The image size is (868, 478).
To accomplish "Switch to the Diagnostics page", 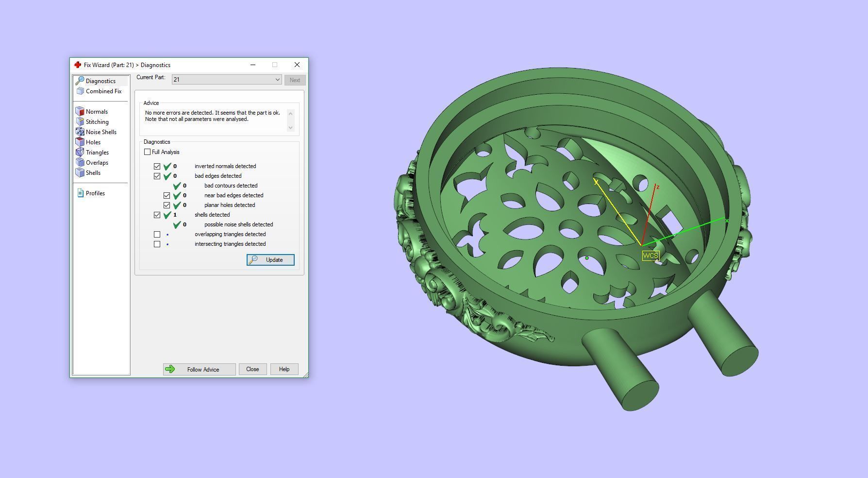I will click(x=100, y=81).
